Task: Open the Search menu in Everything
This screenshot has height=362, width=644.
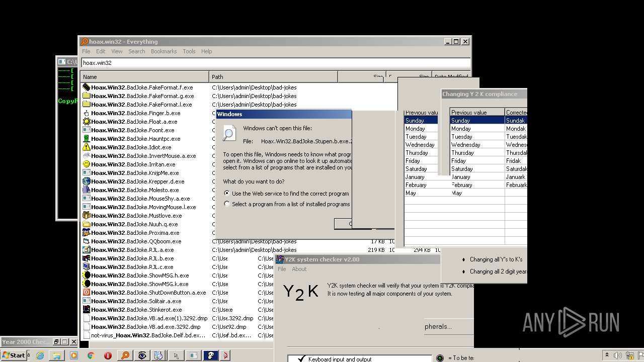Action: (136, 51)
